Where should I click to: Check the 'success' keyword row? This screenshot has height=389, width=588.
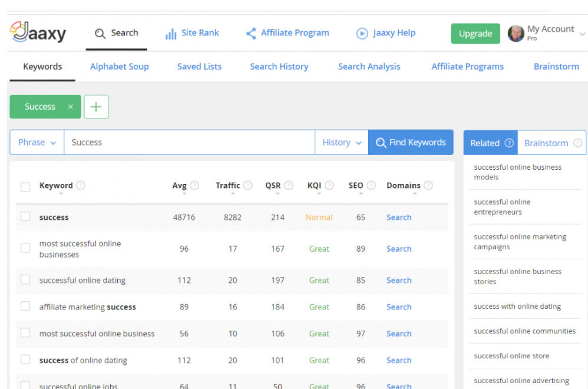(25, 216)
